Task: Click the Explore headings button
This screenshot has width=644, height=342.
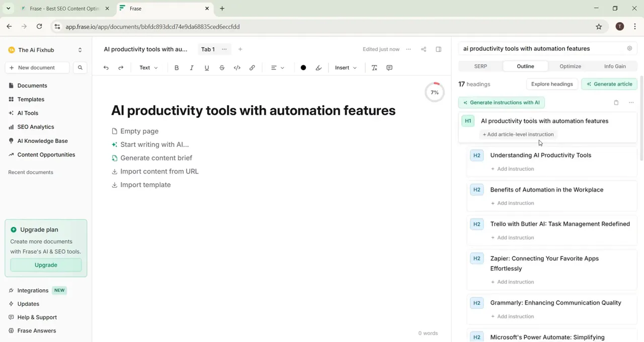Action: tap(552, 84)
